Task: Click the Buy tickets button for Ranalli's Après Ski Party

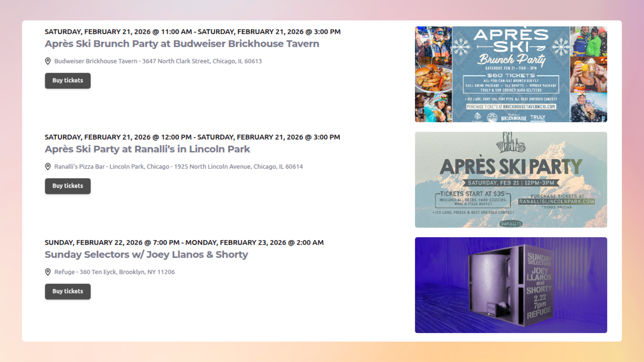Action: point(67,186)
